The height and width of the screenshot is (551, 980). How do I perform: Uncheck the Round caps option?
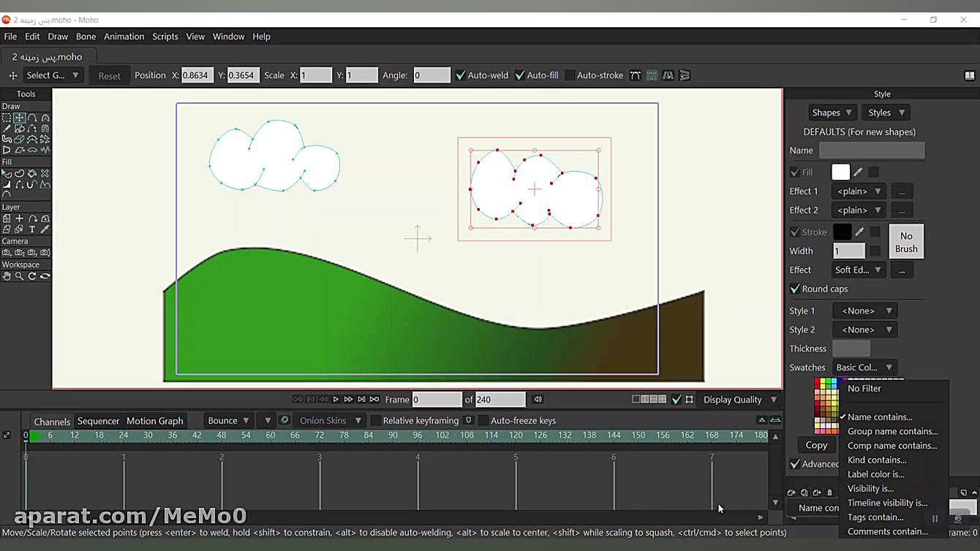pos(795,289)
